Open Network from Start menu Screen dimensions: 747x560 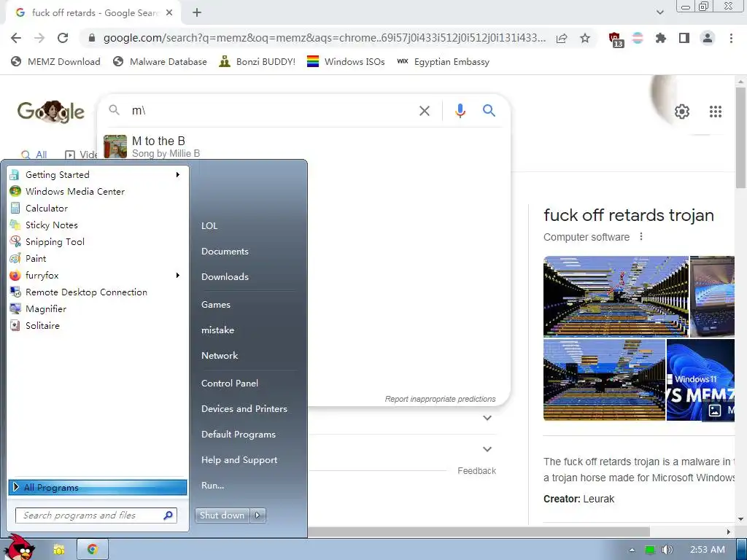click(220, 356)
